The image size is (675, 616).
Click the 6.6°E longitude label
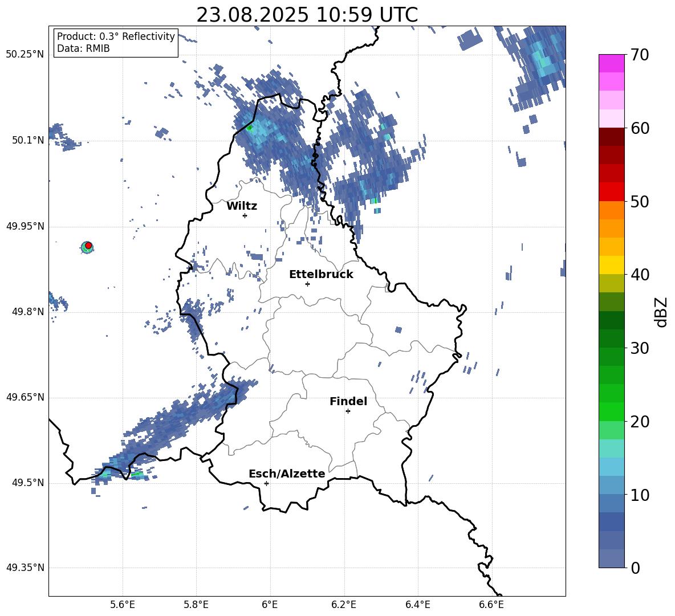(491, 605)
